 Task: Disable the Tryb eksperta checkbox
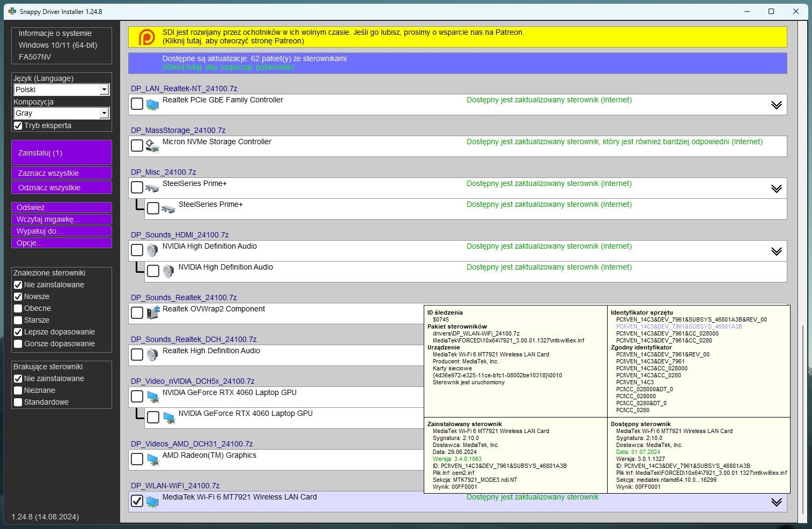(18, 125)
